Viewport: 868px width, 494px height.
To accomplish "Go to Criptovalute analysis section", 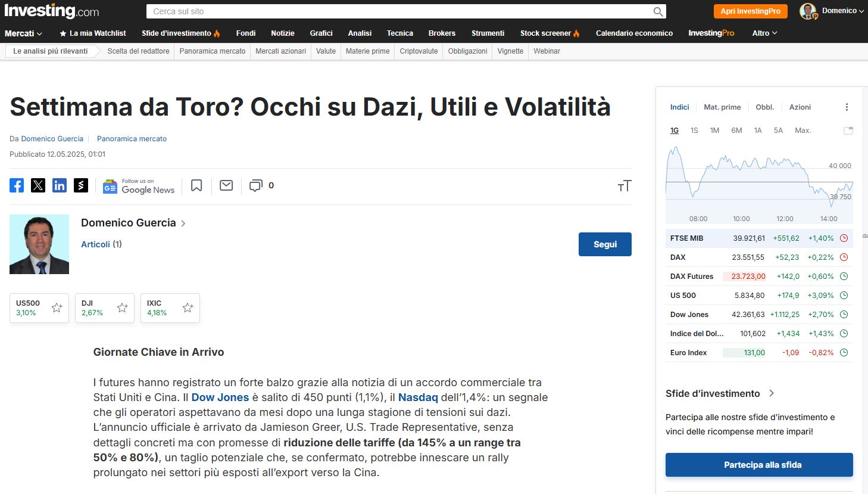I will click(x=419, y=51).
